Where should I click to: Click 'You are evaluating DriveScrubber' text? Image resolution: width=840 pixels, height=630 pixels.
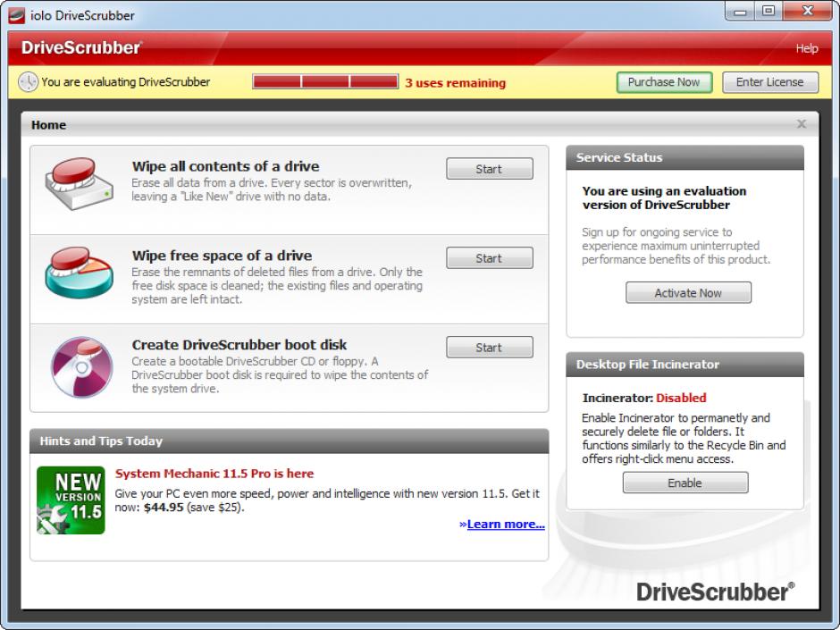(x=125, y=82)
